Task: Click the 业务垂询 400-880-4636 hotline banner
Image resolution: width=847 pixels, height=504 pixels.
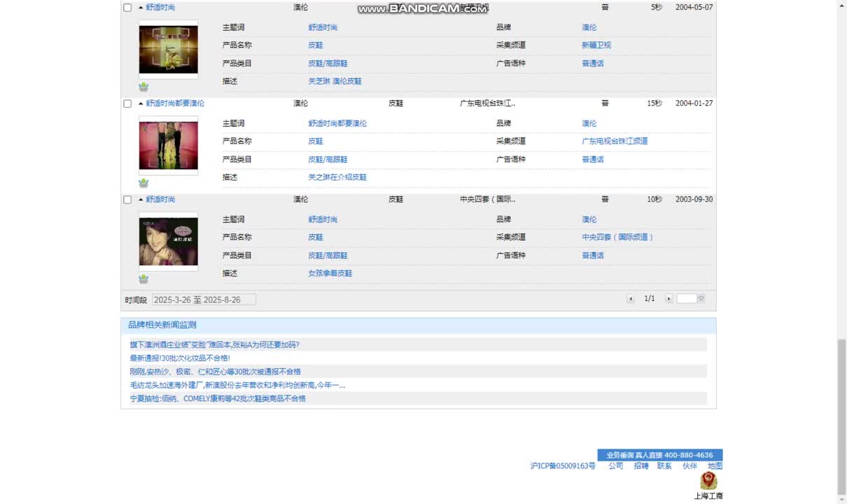Action: tap(660, 455)
